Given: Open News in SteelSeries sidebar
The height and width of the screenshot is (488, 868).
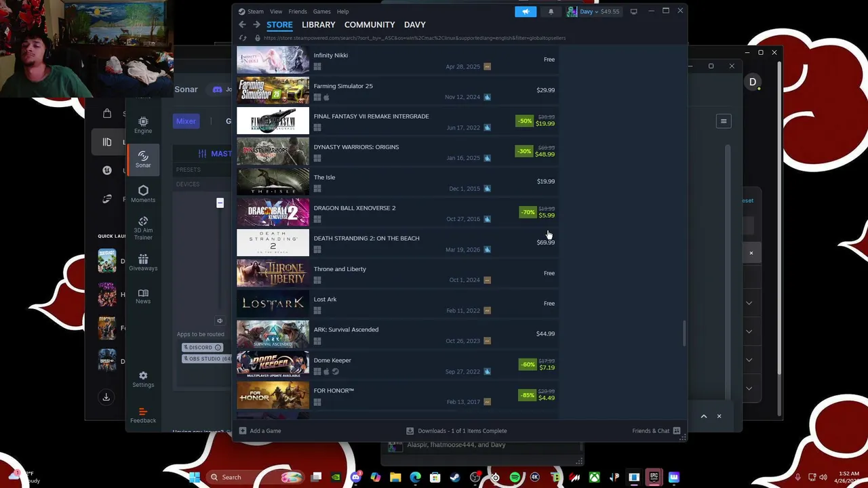Looking at the screenshot, I should point(143,296).
